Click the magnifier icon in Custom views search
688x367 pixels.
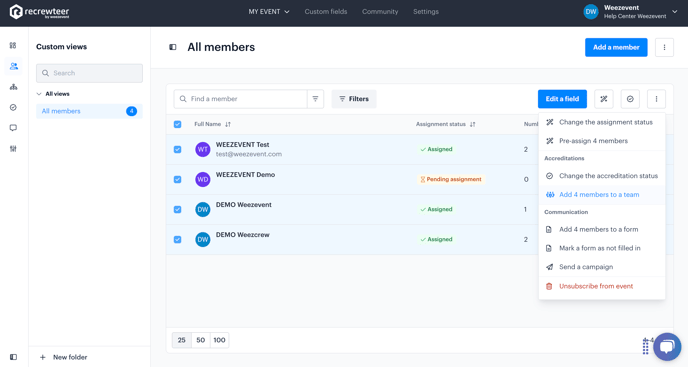click(x=45, y=73)
